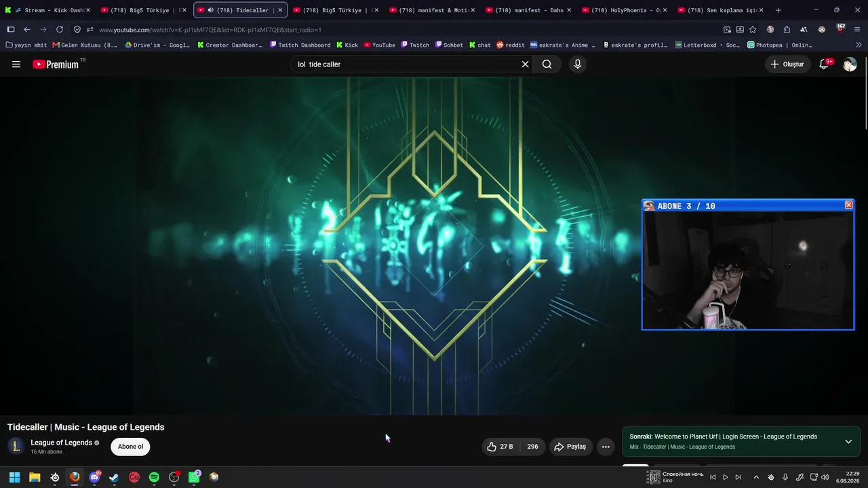The width and height of the screenshot is (868, 488).
Task: Start voice search with the microphone
Action: [578, 64]
